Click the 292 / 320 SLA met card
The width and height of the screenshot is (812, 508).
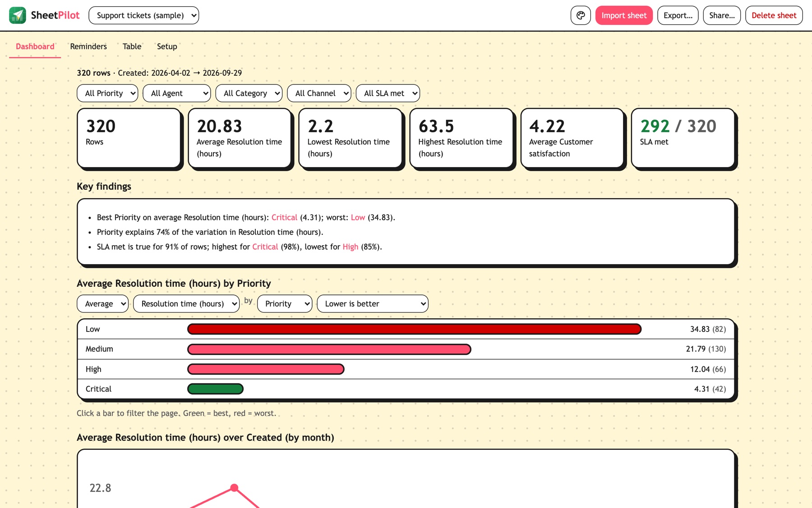(x=683, y=138)
